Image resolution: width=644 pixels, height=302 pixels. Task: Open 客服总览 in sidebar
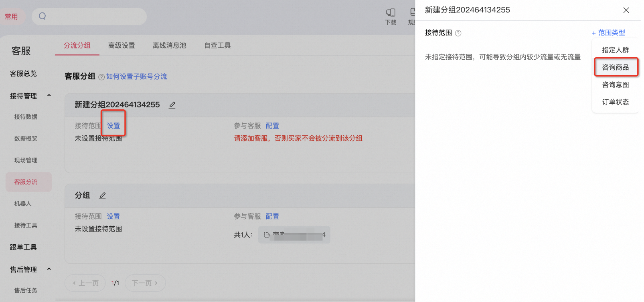point(23,74)
